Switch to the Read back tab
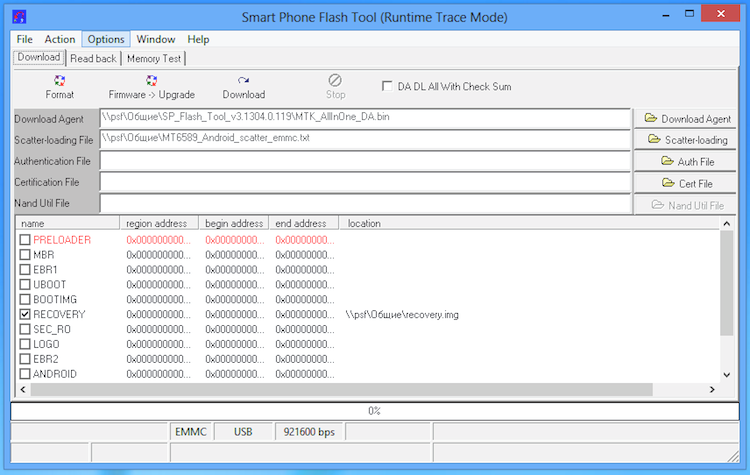This screenshot has width=750, height=475. coord(93,58)
